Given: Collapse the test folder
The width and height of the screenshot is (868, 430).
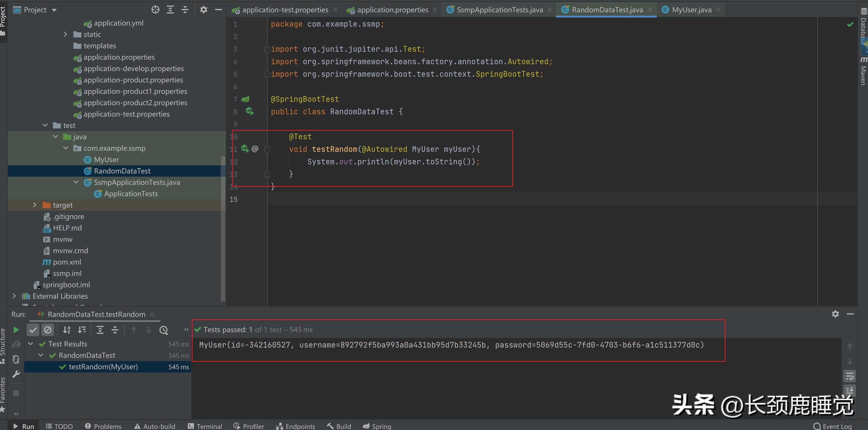Looking at the screenshot, I should coord(45,125).
